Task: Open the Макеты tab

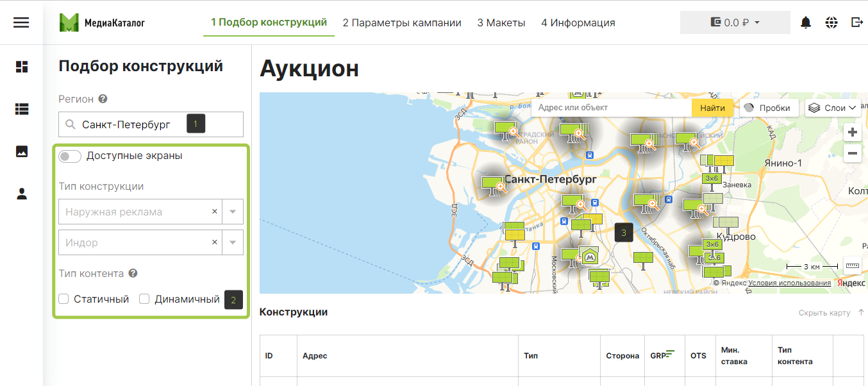Action: pos(501,22)
